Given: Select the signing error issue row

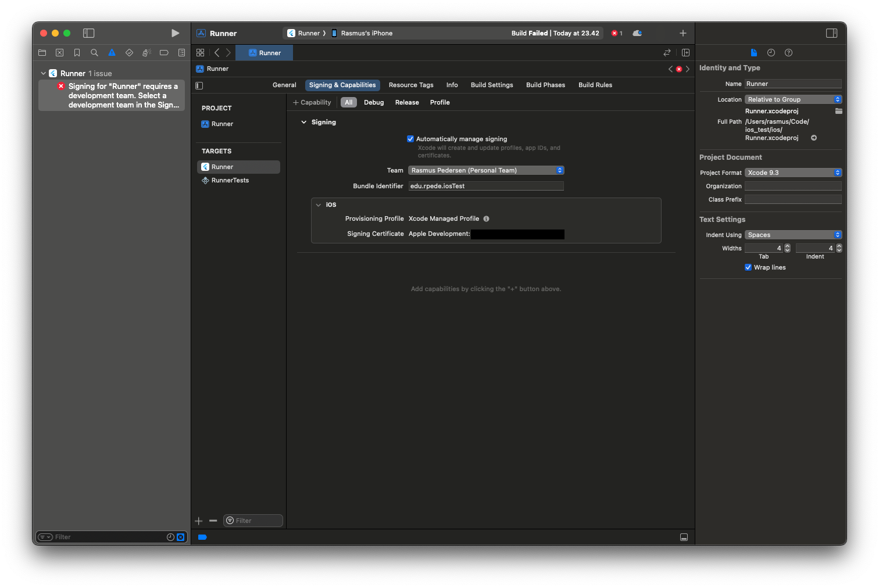Looking at the screenshot, I should (112, 95).
